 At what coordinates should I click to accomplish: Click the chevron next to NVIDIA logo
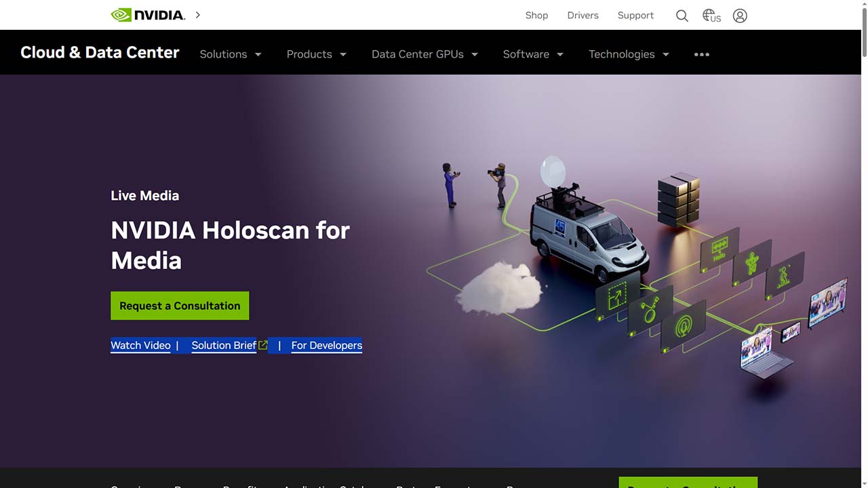tap(198, 14)
